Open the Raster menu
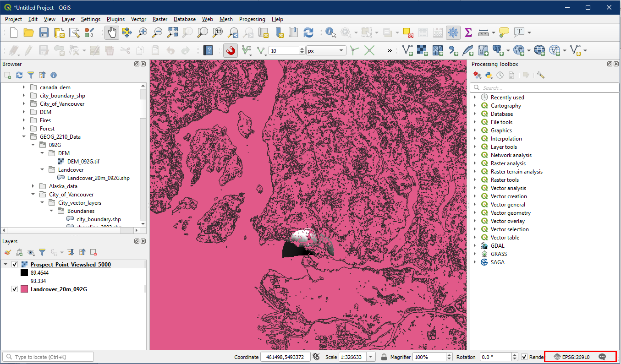This screenshot has width=621, height=364. (x=160, y=19)
